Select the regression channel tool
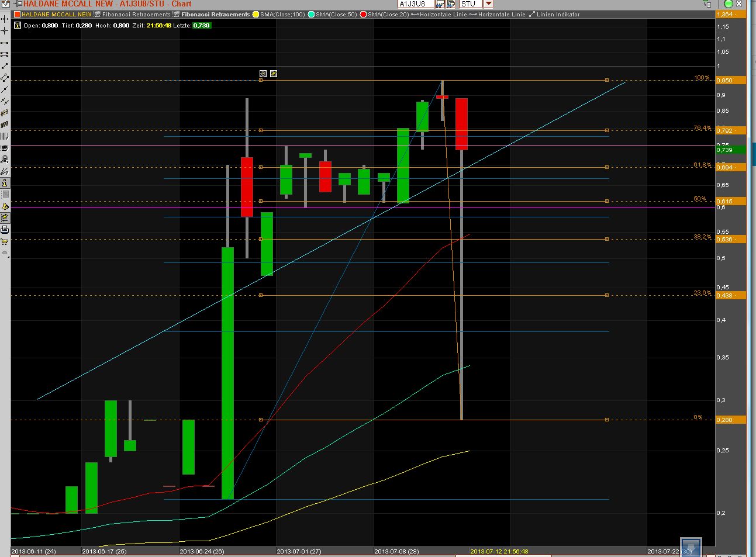 (x=5, y=113)
